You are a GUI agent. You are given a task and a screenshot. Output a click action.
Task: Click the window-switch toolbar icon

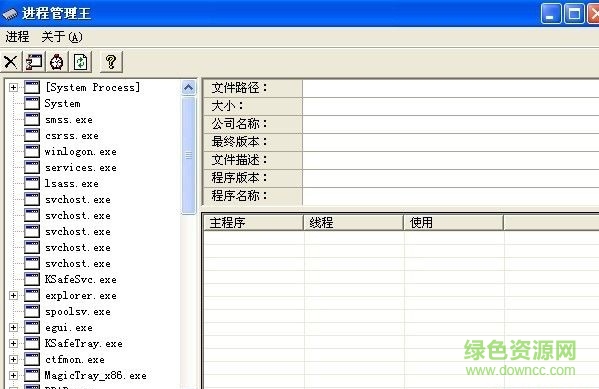(x=34, y=62)
